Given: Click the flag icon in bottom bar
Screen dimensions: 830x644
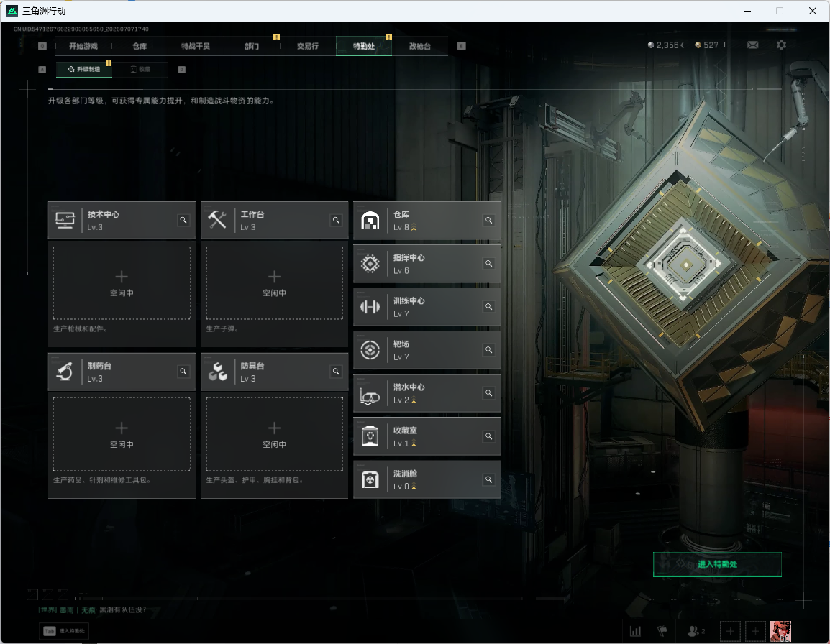Looking at the screenshot, I should point(662,631).
